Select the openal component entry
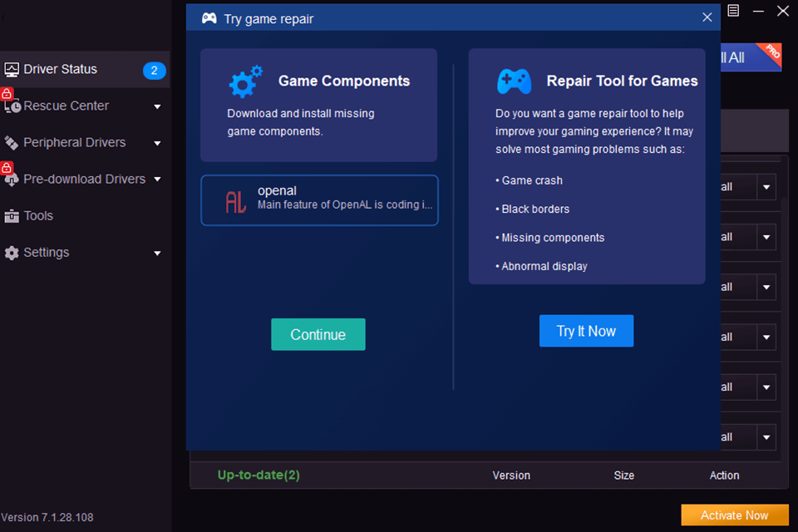Viewport: 798px width, 532px height. (319, 200)
